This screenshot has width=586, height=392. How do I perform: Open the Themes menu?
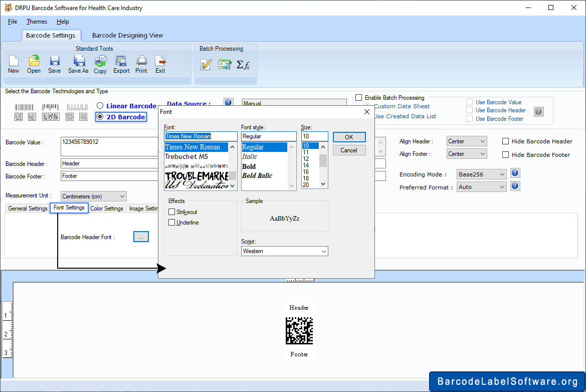coord(37,22)
